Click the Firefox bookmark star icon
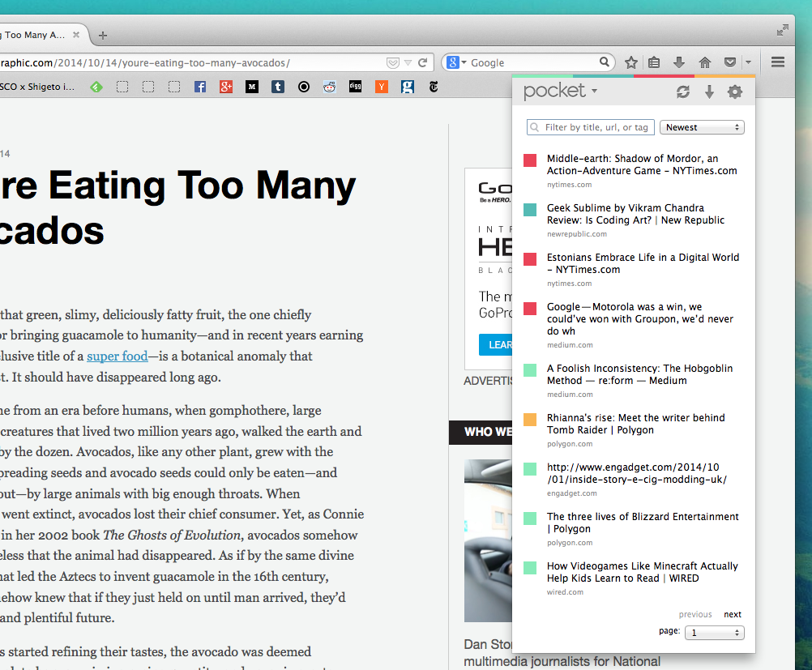The height and width of the screenshot is (670, 812). click(x=630, y=62)
